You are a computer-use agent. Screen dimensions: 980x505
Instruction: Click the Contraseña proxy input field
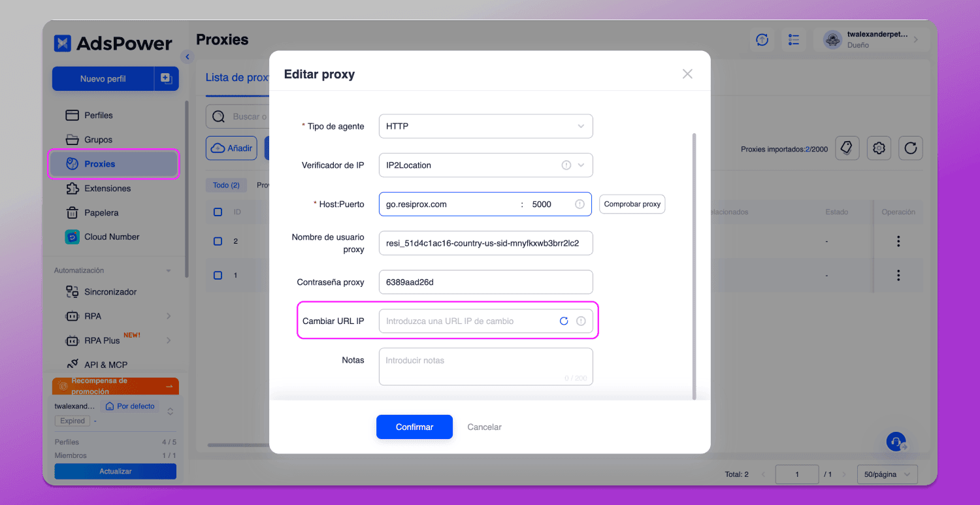(x=486, y=282)
